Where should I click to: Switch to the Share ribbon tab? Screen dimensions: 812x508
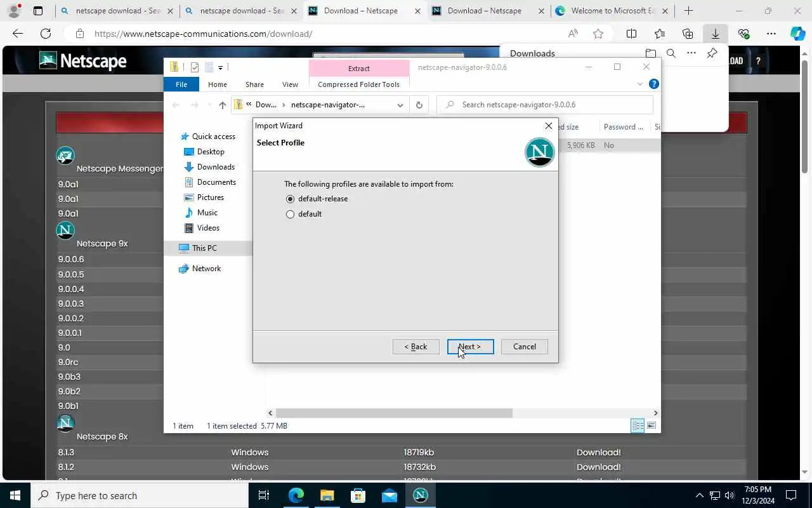tap(254, 84)
